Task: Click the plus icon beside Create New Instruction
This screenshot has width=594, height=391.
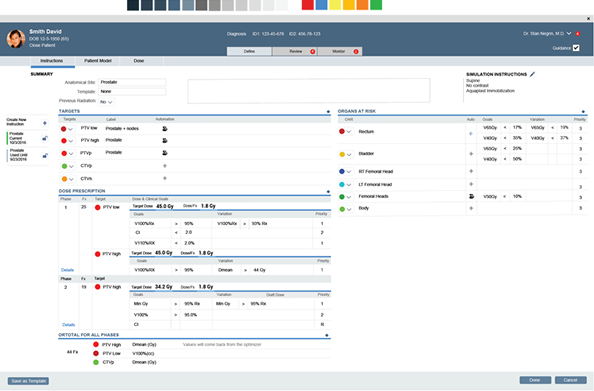Action: [45, 123]
